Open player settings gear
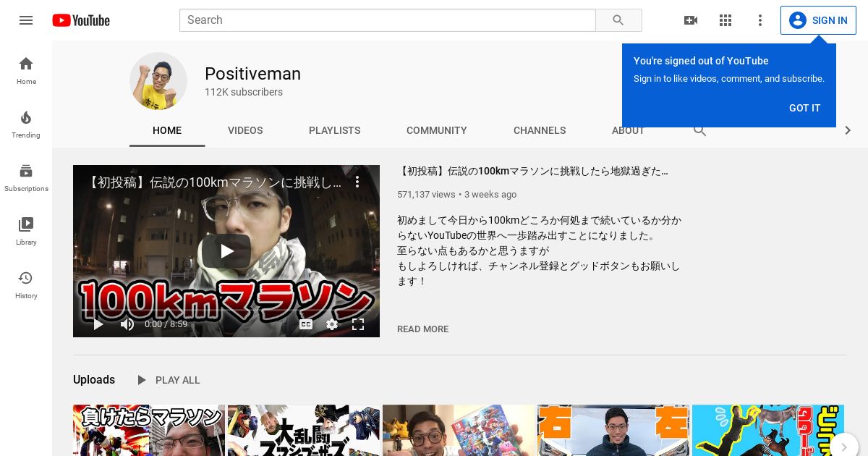The width and height of the screenshot is (868, 456). [332, 324]
